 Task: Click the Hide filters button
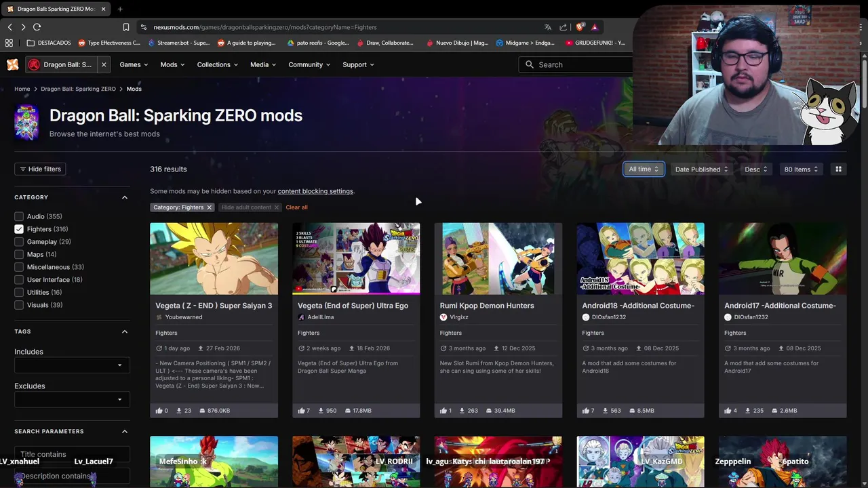[x=40, y=169]
